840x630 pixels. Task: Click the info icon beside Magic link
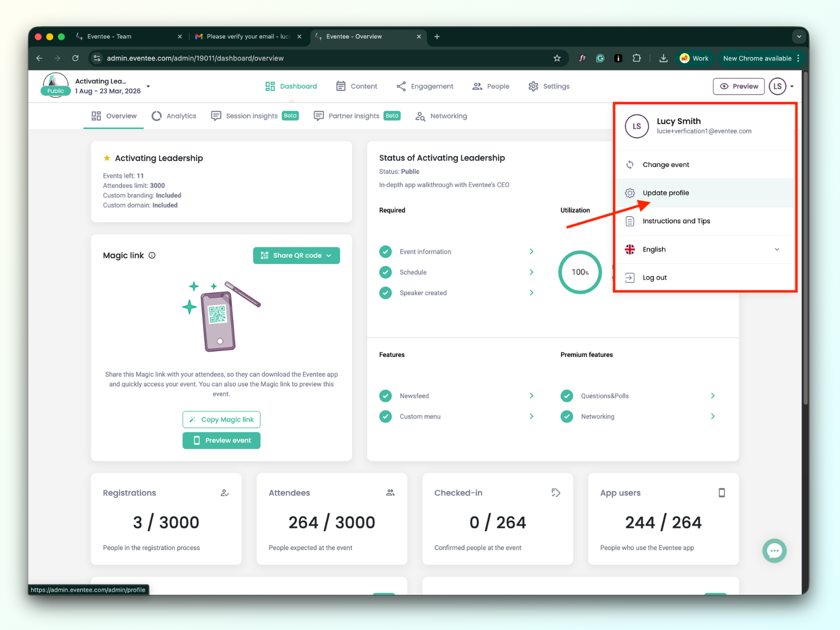(152, 255)
